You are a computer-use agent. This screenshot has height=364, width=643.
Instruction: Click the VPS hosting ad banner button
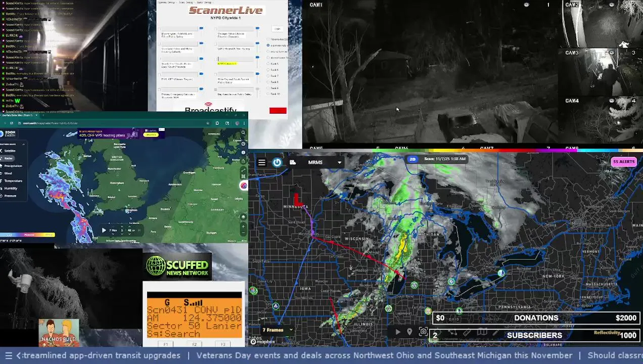[151, 134]
